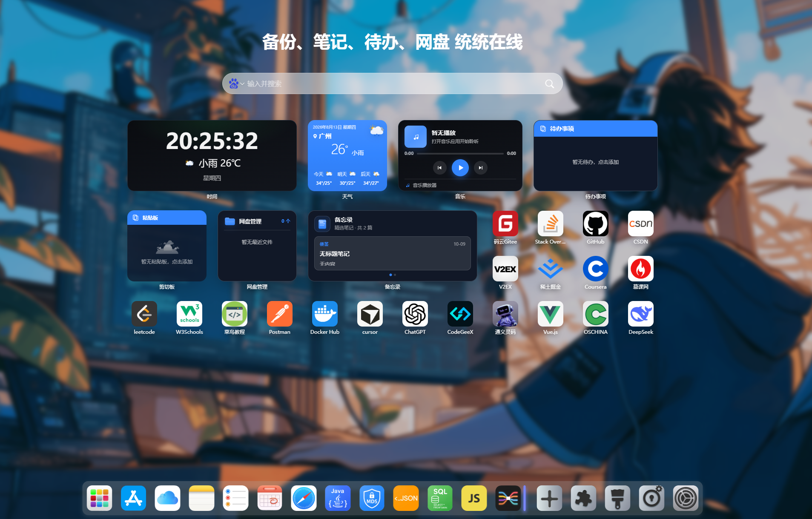Launch the DeepSeek shortcut icon
Image resolution: width=812 pixels, height=519 pixels.
click(x=641, y=314)
